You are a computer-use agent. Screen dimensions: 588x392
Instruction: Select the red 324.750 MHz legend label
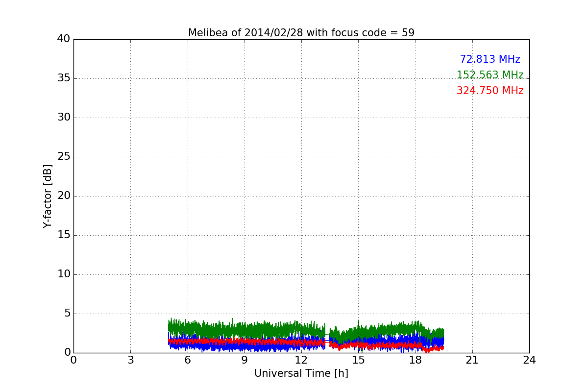[490, 91]
